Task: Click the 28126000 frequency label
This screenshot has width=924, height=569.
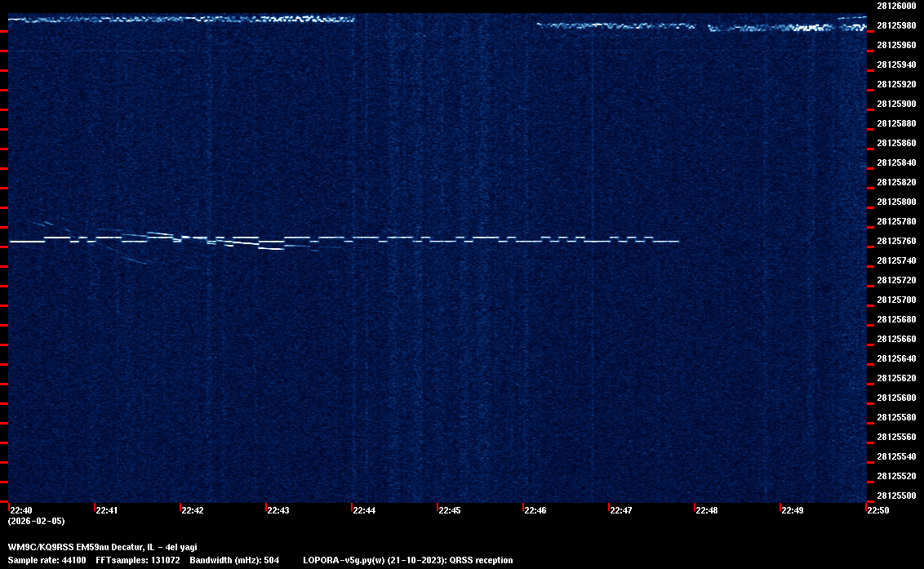Action: pyautogui.click(x=895, y=6)
